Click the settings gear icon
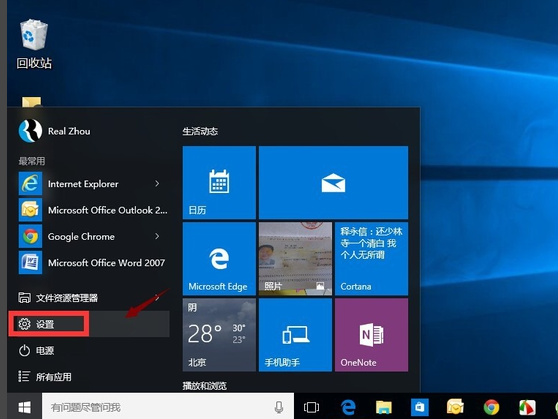 pos(25,324)
